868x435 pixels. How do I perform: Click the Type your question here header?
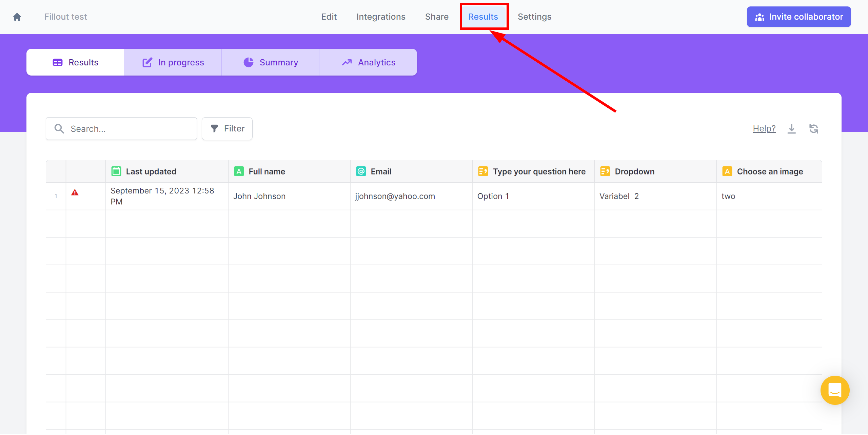533,171
